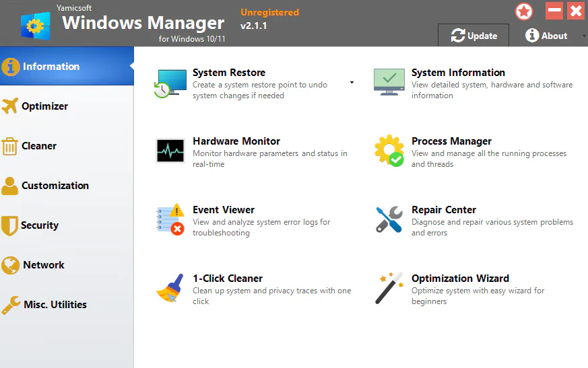The height and width of the screenshot is (368, 588).
Task: Click the Information sidebar info icon
Action: coord(11,67)
